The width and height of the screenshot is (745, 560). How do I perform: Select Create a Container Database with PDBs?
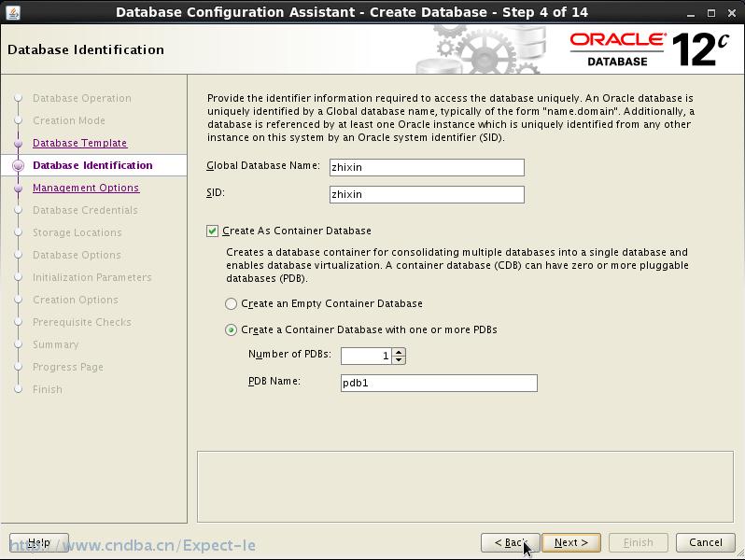pyautogui.click(x=231, y=329)
